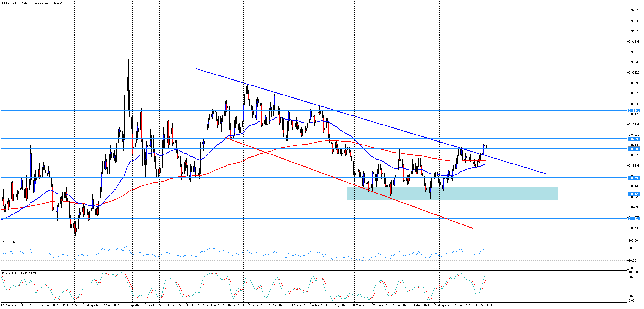The height and width of the screenshot is (309, 644).
Task: Click the 0.85129 price level tag
Action: click(x=634, y=194)
